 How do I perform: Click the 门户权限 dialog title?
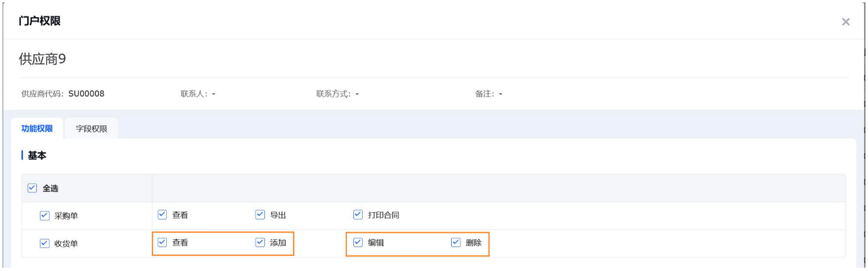pyautogui.click(x=39, y=21)
